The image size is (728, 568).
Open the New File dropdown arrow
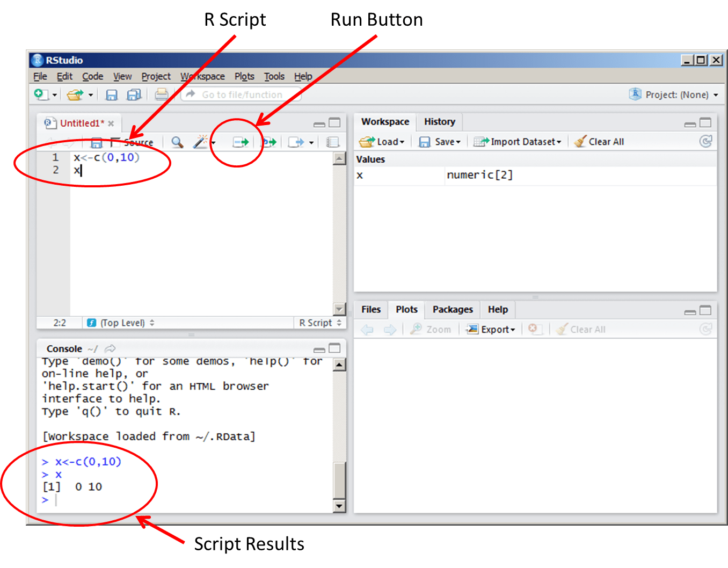click(x=55, y=95)
